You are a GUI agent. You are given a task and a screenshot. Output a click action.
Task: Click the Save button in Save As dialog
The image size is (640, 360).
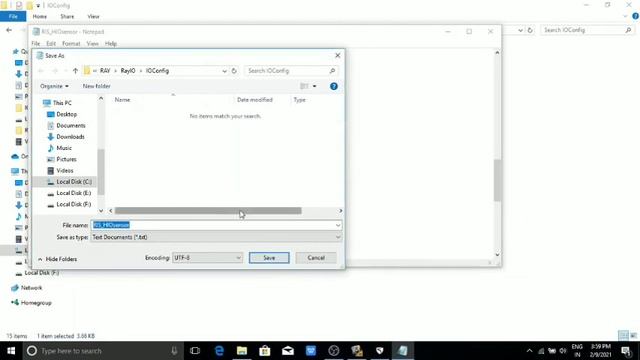[269, 258]
